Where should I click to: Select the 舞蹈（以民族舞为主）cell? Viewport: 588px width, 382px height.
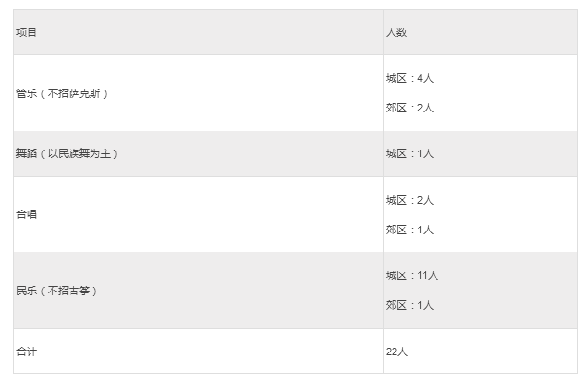point(198,153)
